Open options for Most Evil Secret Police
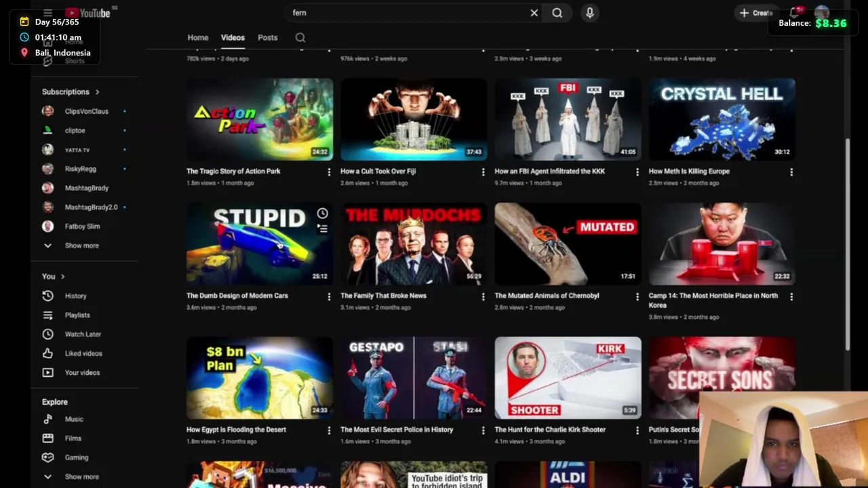868x488 pixels. pyautogui.click(x=483, y=430)
